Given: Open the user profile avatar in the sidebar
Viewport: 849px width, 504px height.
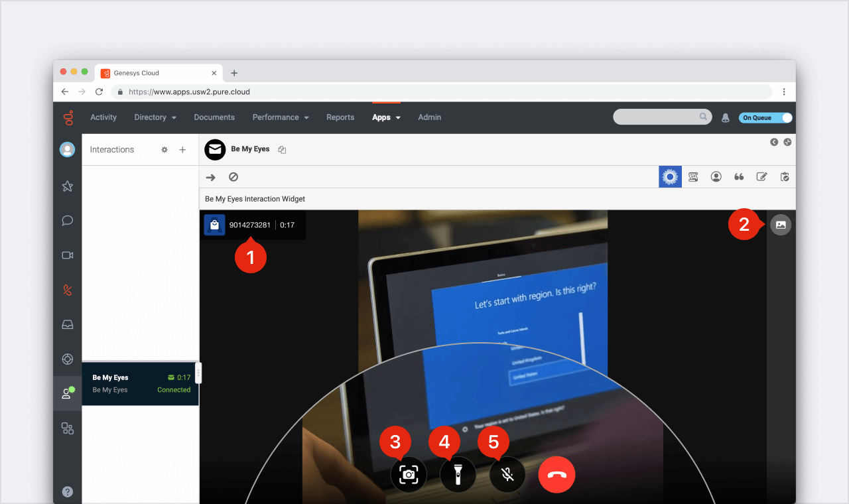Looking at the screenshot, I should pyautogui.click(x=68, y=149).
